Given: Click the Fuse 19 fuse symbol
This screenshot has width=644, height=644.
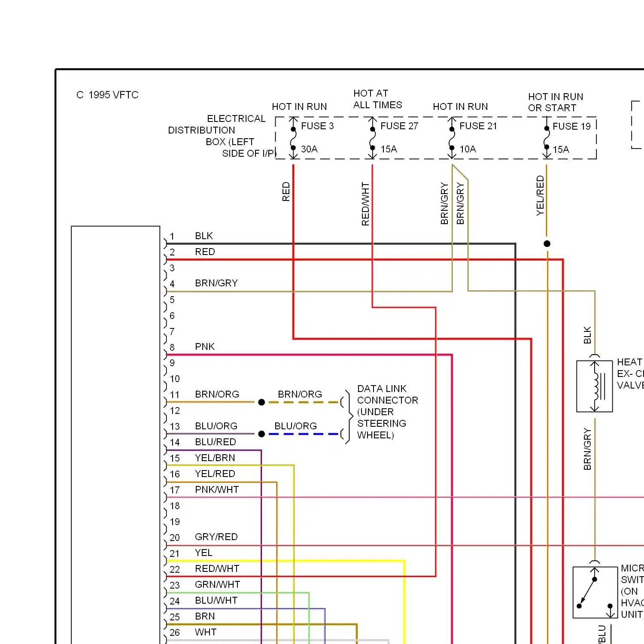Looking at the screenshot, I should click(x=547, y=138).
